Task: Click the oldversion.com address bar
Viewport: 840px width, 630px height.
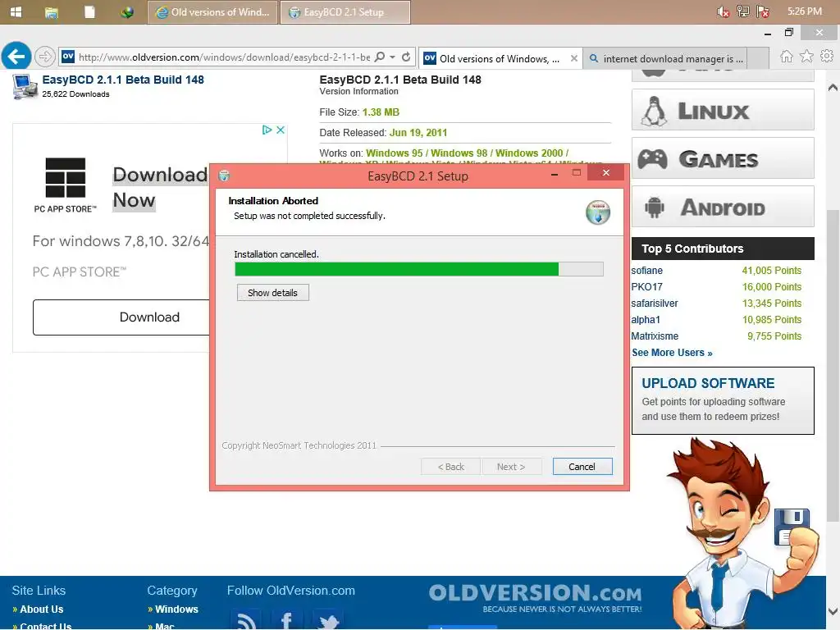Action: click(x=224, y=57)
